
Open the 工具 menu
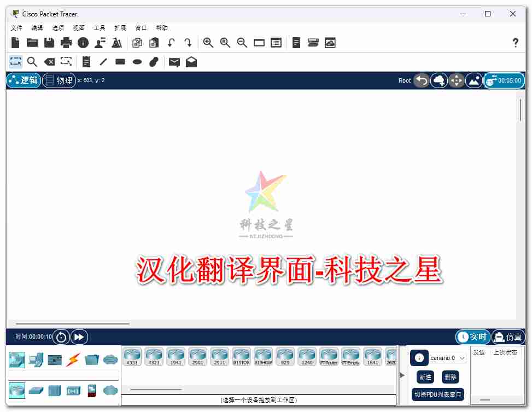point(99,27)
